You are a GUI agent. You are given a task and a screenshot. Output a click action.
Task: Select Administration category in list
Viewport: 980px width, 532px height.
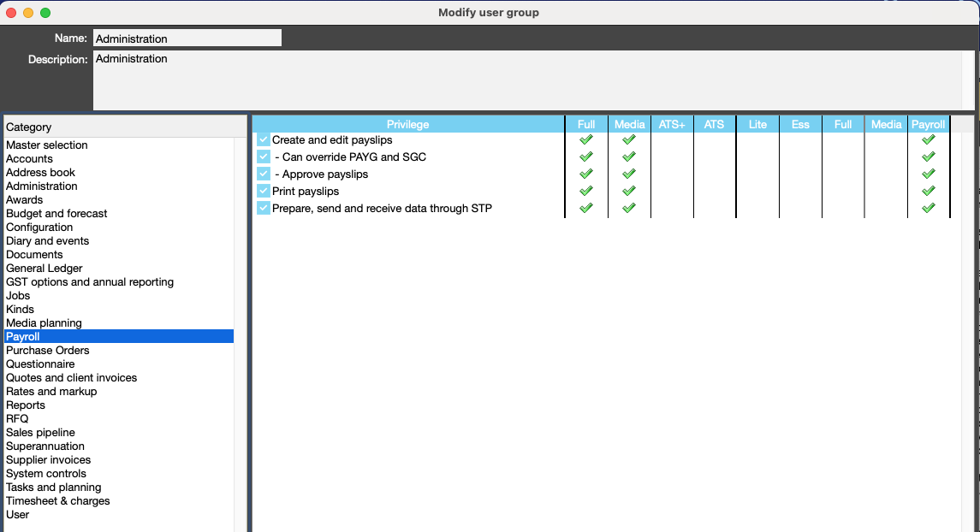119,186
